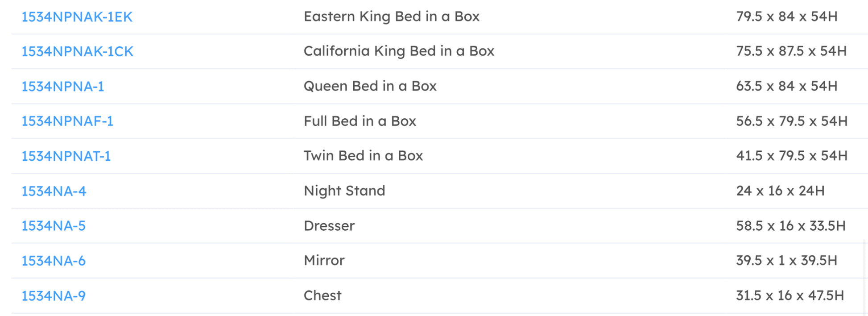Click the Twin Bed in a Box description
Screen dimensions: 868x316
click(363, 156)
